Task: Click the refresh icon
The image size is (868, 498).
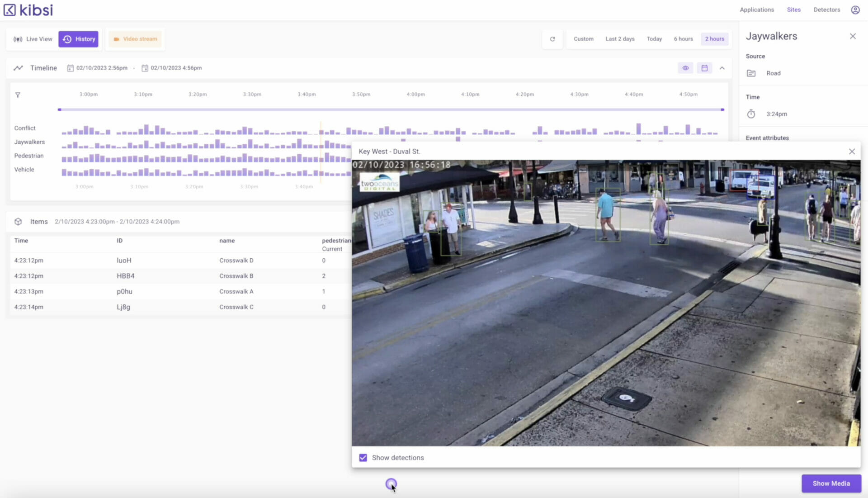Action: [x=552, y=39]
